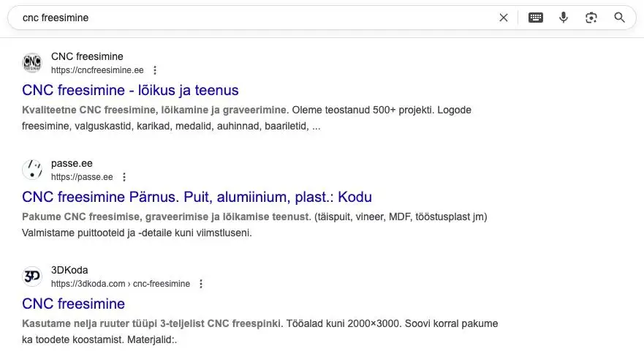Search by image with camera icon

[591, 18]
